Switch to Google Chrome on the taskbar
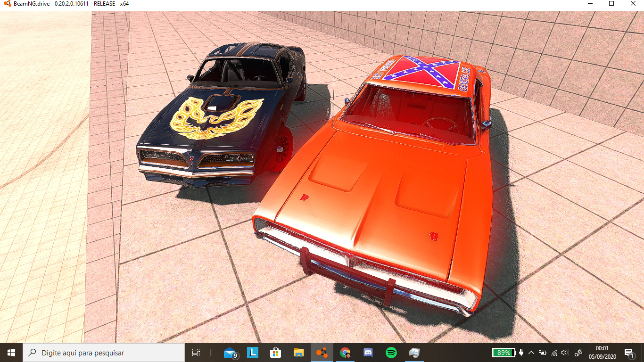Viewport: 644px width, 362px height. tap(345, 352)
